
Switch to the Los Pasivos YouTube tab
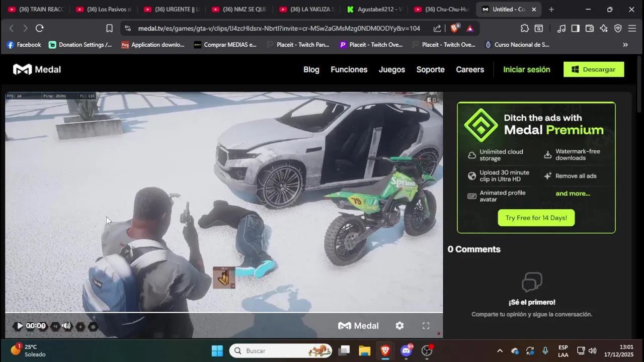point(104,9)
